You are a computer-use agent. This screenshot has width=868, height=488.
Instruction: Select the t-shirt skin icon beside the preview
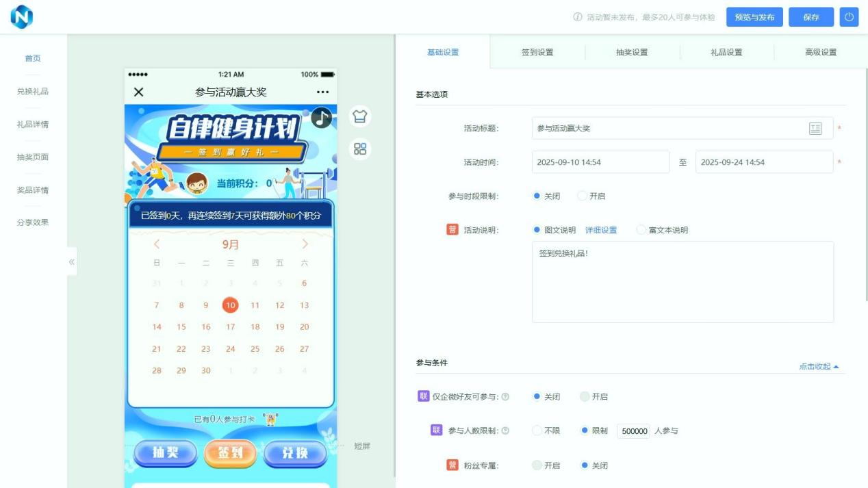pos(361,116)
